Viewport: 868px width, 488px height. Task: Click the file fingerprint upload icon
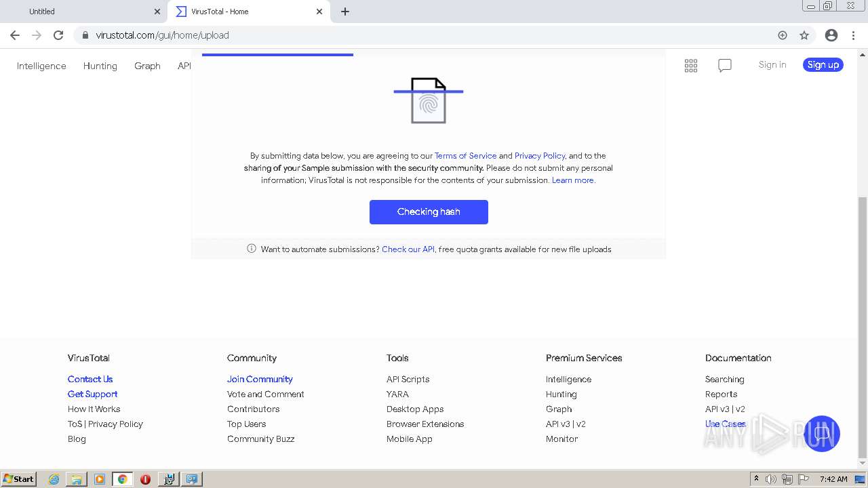(x=429, y=100)
